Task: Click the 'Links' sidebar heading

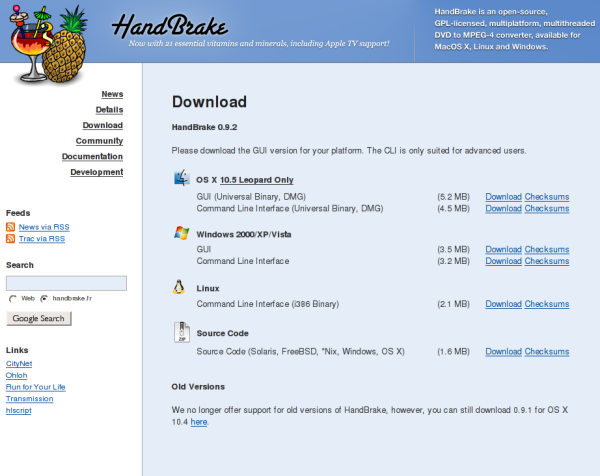Action: click(x=17, y=350)
